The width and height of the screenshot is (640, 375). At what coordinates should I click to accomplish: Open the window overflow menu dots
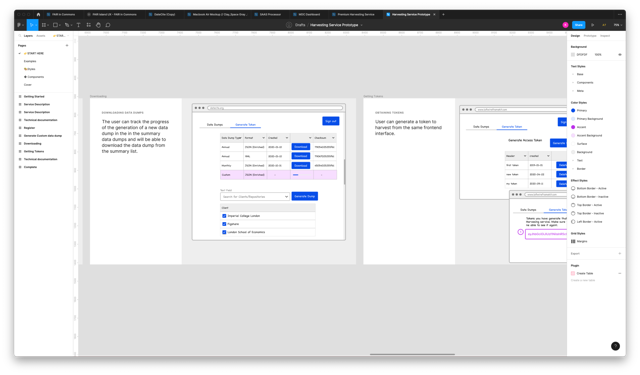620,14
